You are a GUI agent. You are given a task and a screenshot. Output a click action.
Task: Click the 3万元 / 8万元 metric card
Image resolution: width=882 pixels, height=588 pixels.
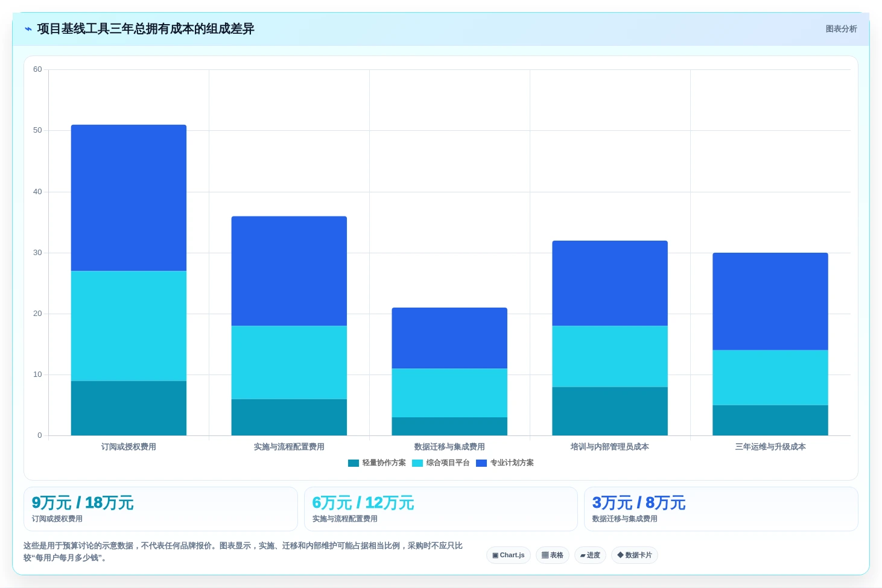(x=721, y=509)
